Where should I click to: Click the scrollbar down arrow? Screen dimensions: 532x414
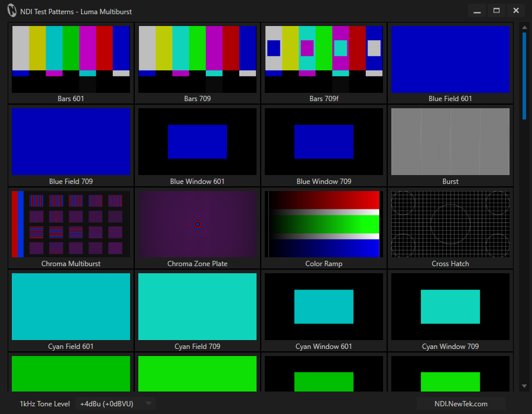(x=524, y=386)
